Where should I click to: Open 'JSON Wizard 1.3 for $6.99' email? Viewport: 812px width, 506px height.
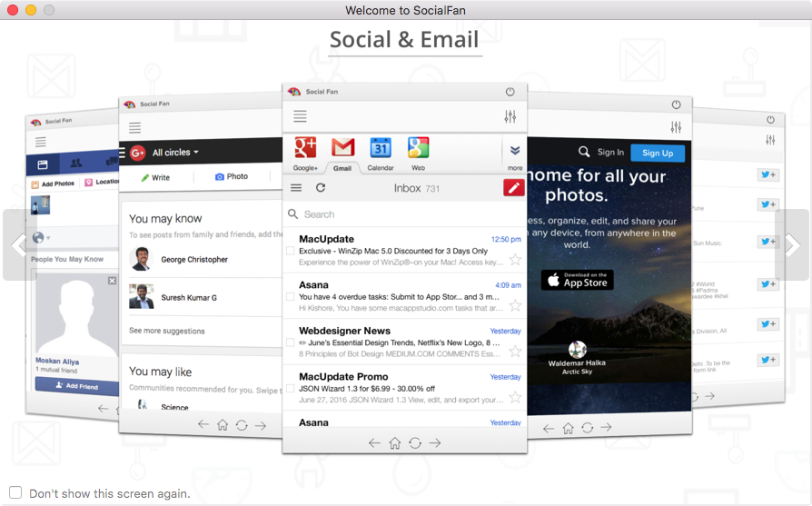pos(367,389)
